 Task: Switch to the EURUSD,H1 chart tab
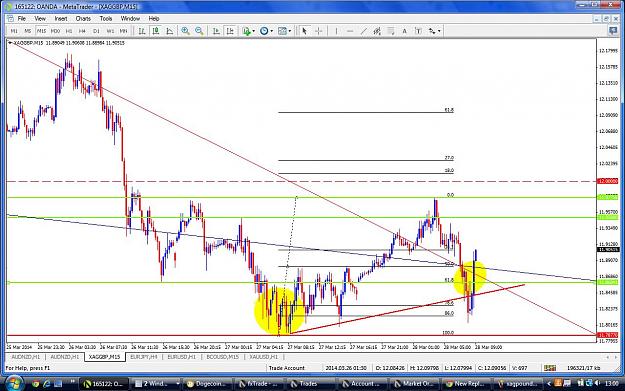(x=182, y=357)
